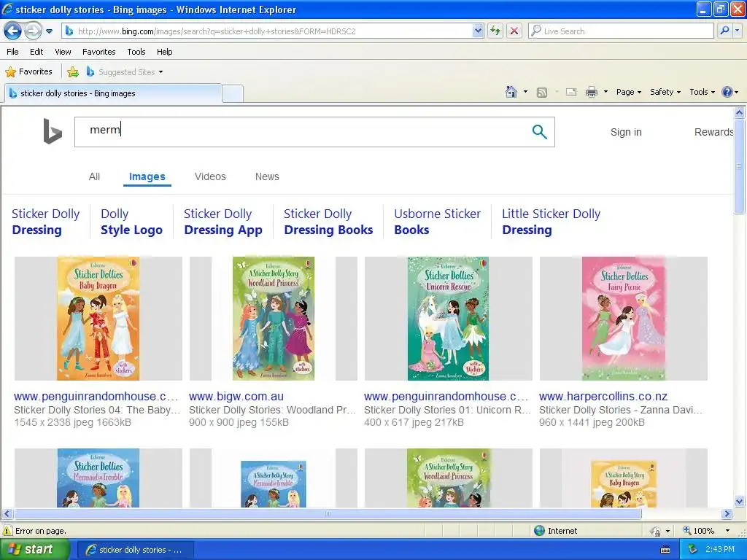Screen dimensions: 747x560
Task: Open the www.harpercollins.co.nz source link
Action: 603,396
